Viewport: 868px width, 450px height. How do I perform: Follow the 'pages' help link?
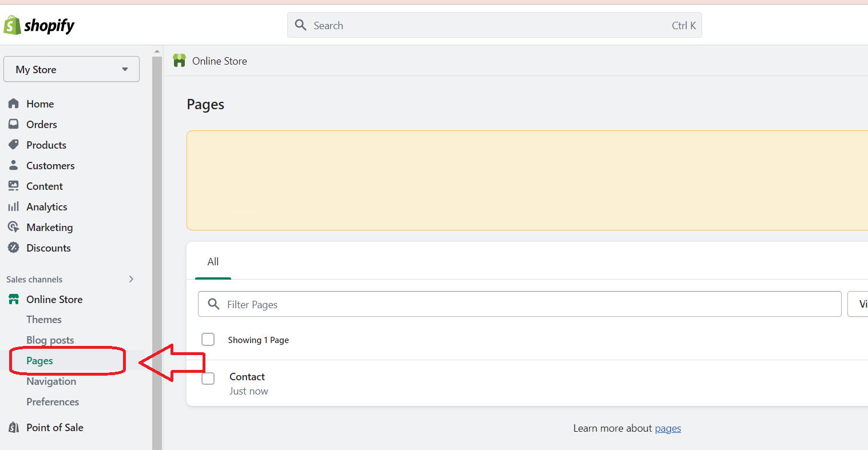click(x=668, y=428)
